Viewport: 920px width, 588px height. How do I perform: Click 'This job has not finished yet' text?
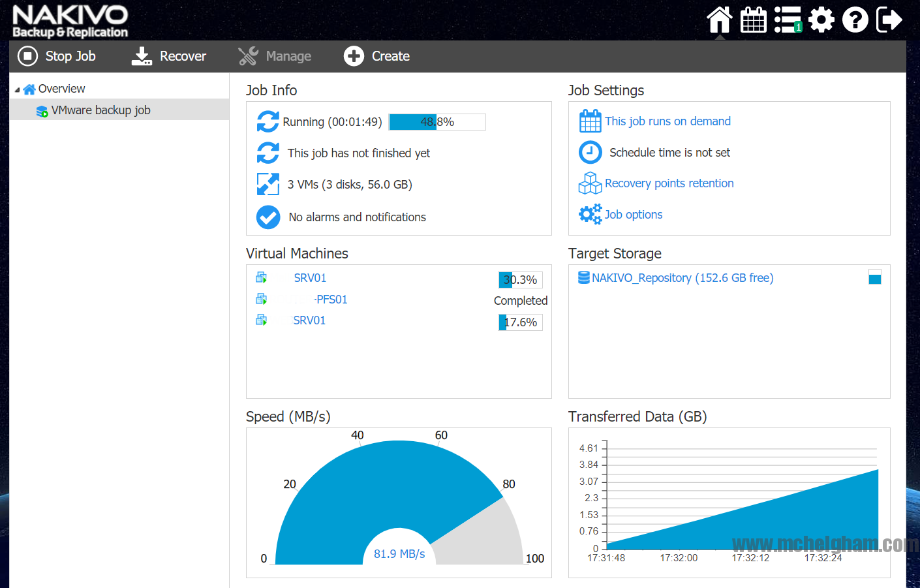point(359,153)
